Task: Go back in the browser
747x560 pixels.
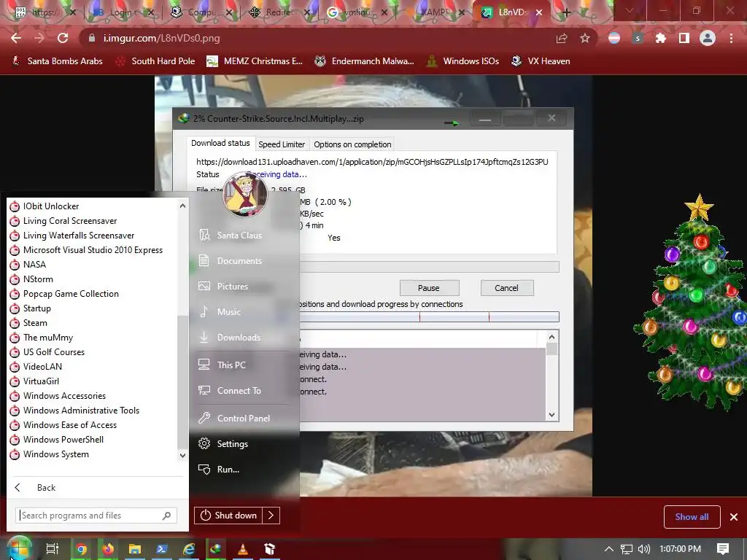Action: [16, 38]
